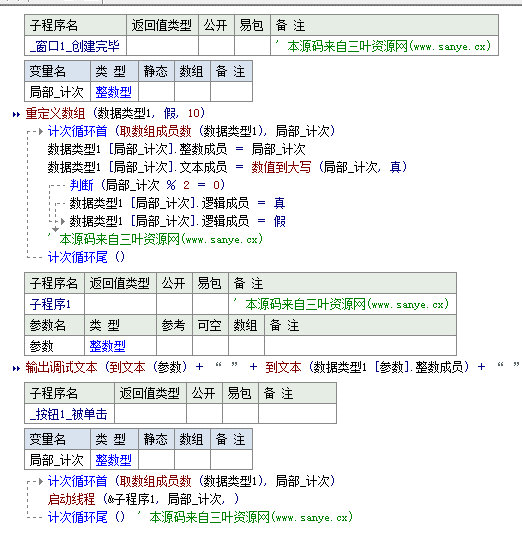Click 整数型 type of 参数

point(108,346)
